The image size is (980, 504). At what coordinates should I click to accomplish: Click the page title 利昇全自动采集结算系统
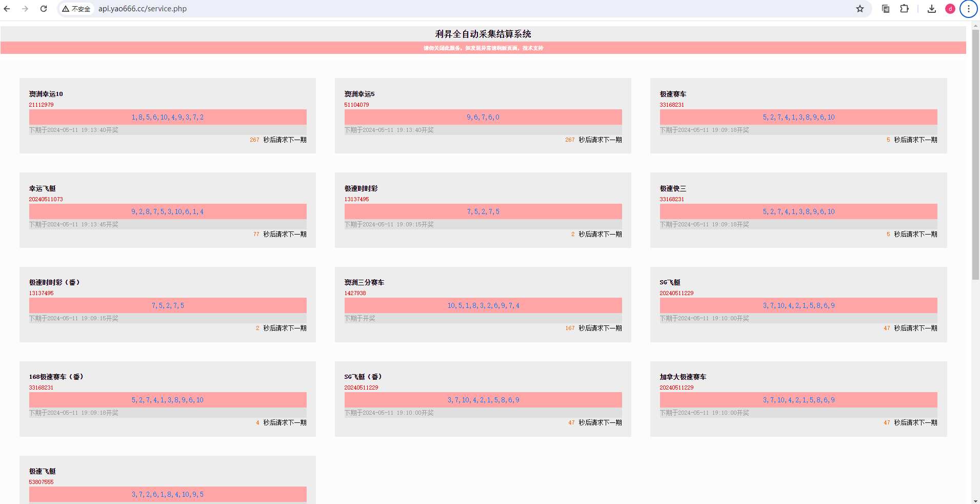(x=483, y=34)
